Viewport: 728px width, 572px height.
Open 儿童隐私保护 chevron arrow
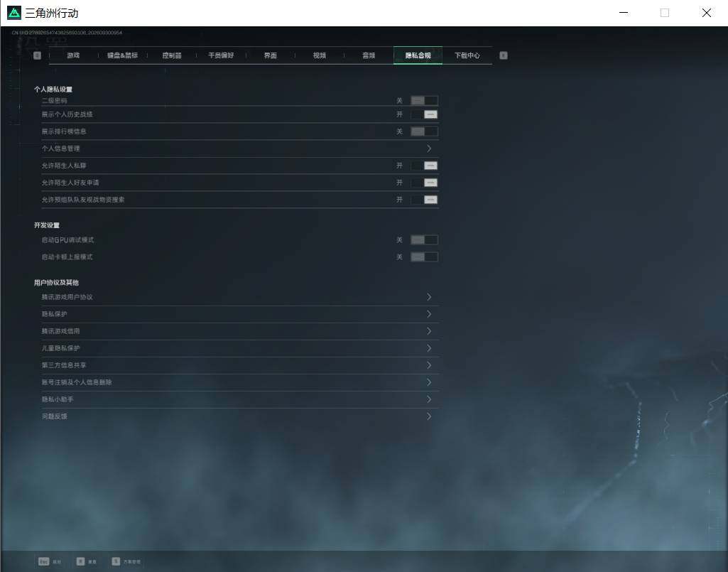pyautogui.click(x=429, y=348)
